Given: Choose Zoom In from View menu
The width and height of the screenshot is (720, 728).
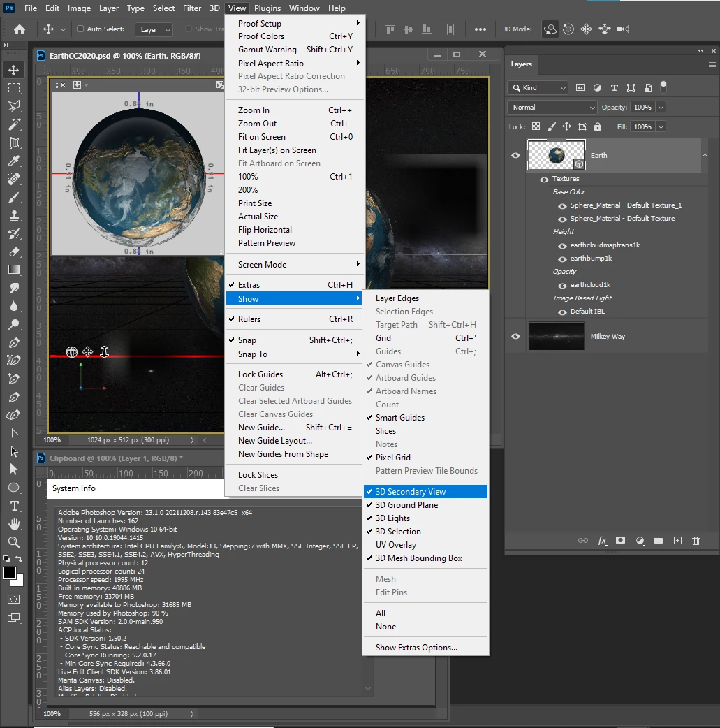Looking at the screenshot, I should (x=295, y=110).
